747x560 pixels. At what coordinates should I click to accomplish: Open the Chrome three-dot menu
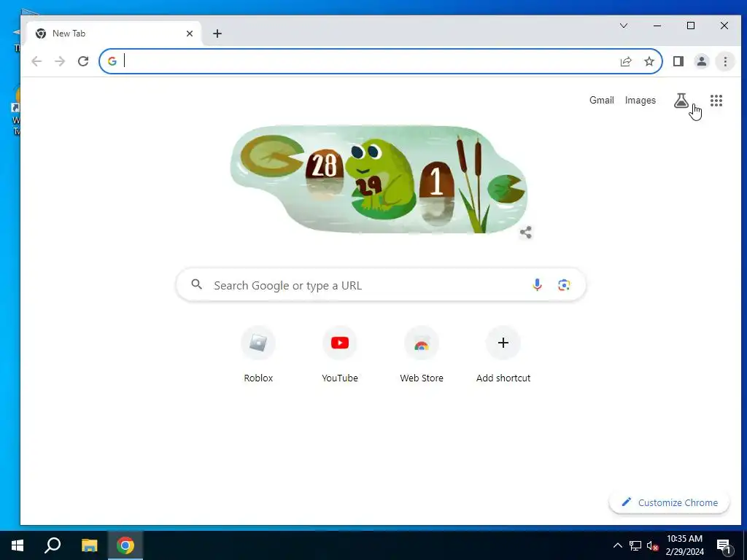pos(725,61)
